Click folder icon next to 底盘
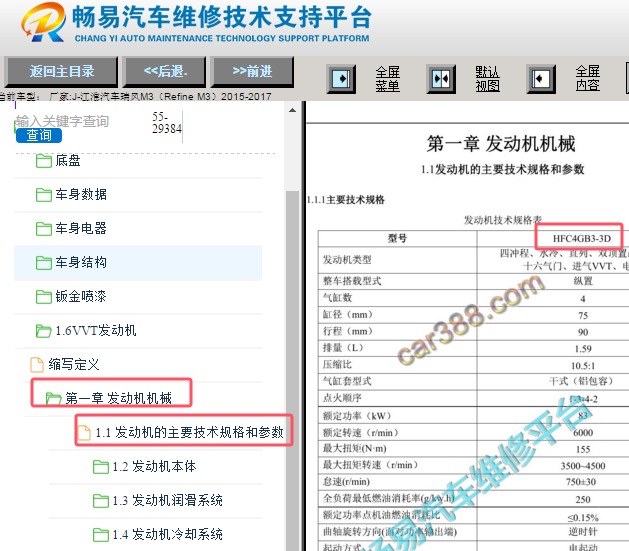The height and width of the screenshot is (551, 629). (44, 161)
